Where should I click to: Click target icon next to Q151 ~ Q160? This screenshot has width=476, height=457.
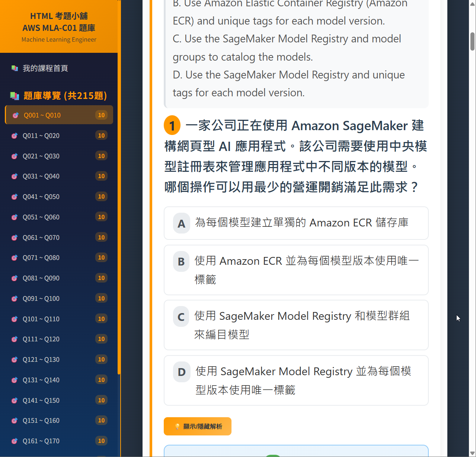pyautogui.click(x=15, y=421)
